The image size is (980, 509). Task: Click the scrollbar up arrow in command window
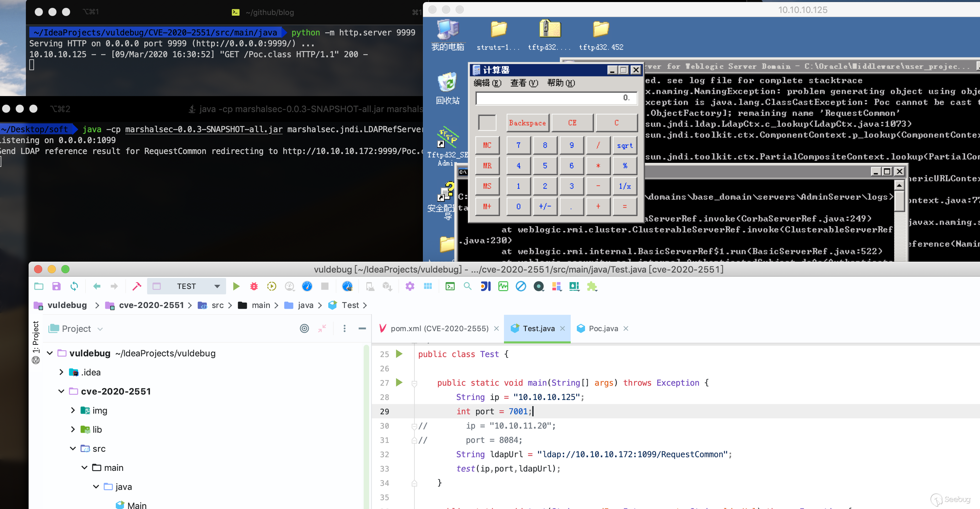(899, 185)
